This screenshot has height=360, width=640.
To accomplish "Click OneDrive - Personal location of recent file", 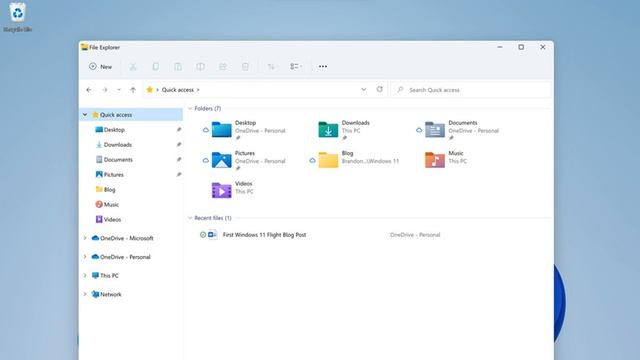I will [x=415, y=235].
